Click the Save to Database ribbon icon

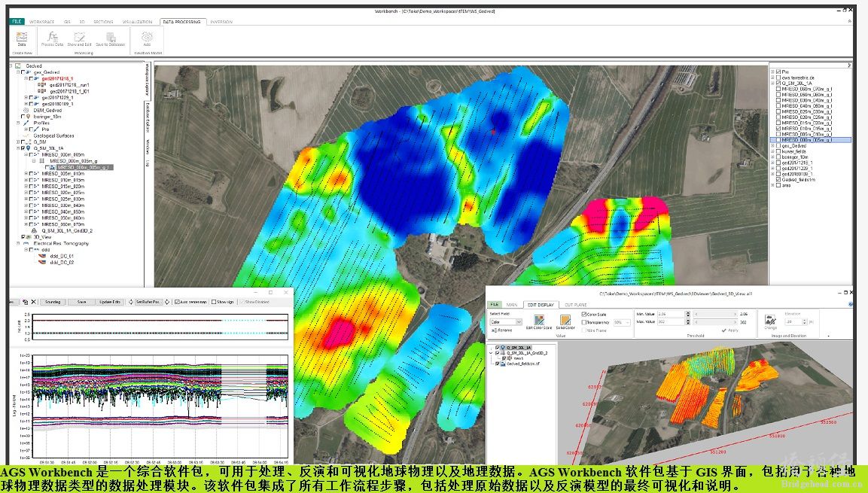click(x=110, y=37)
